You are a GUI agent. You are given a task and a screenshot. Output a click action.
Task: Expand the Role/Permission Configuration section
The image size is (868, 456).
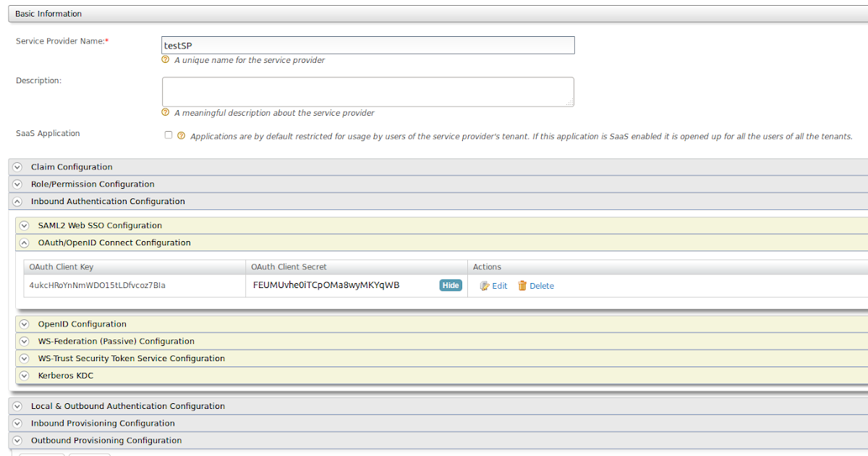click(17, 184)
